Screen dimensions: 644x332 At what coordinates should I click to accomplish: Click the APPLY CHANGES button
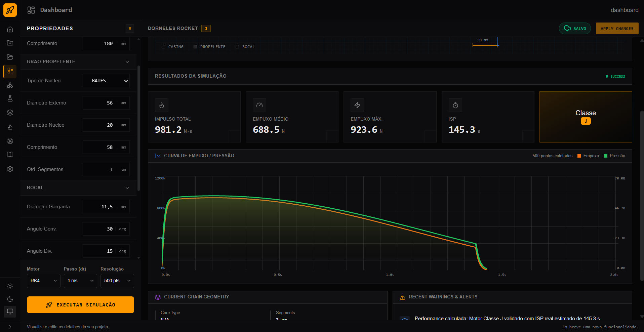coord(617,29)
